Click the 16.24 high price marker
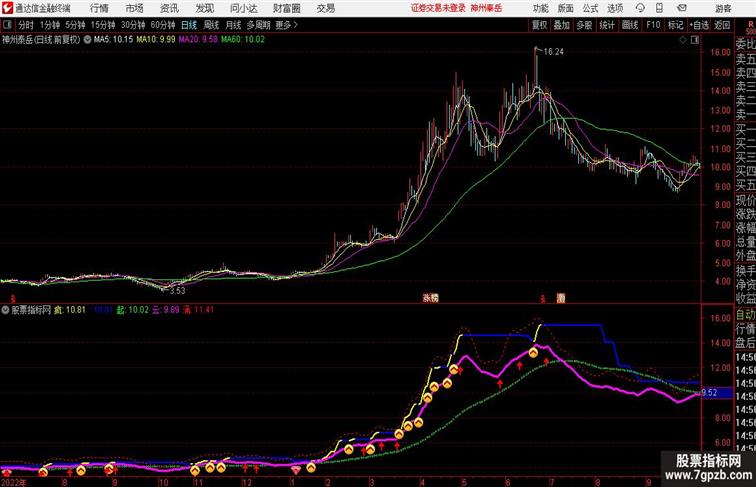756x487 pixels. 554,52
